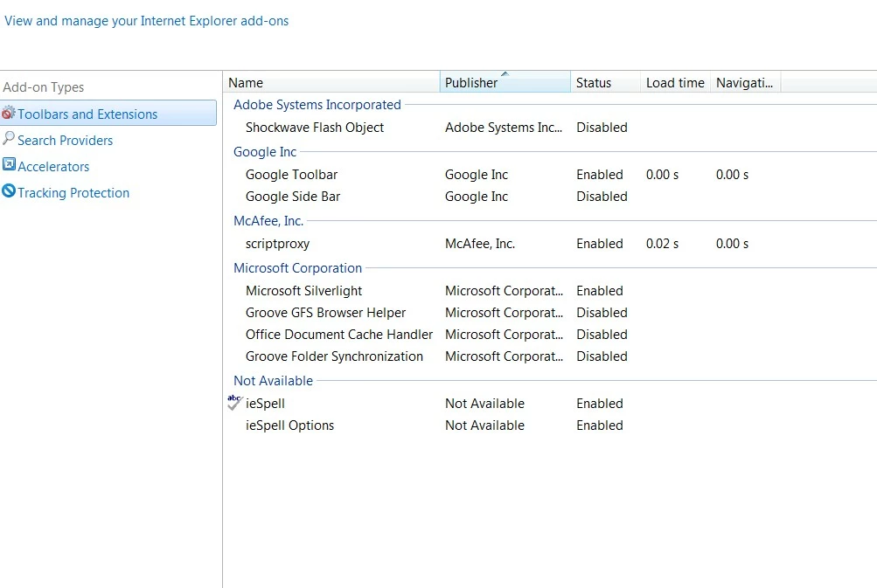The width and height of the screenshot is (877, 588).
Task: Select the scriptproxy add-on row
Action: click(277, 244)
